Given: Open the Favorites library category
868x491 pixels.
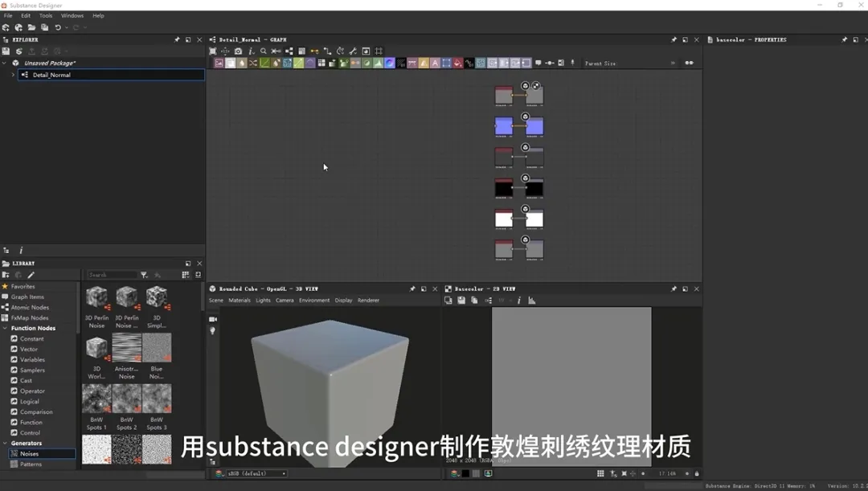Looking at the screenshot, I should [23, 286].
